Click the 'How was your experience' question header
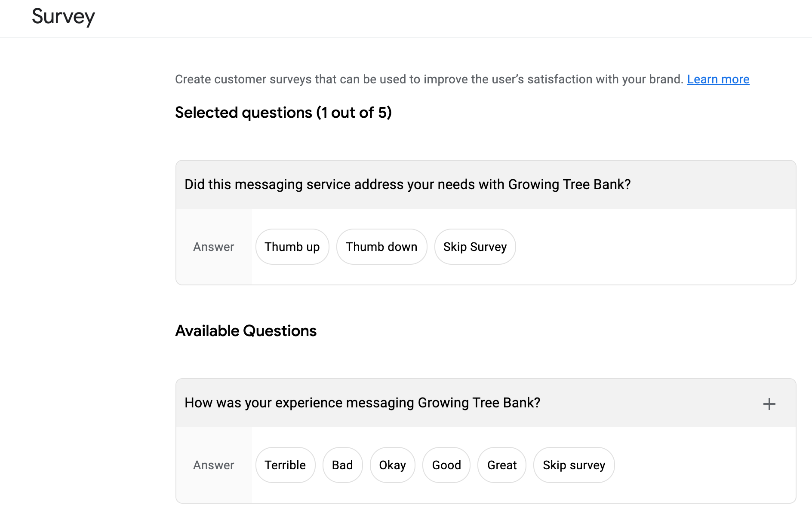Viewport: 812px width, 520px height. (x=362, y=403)
